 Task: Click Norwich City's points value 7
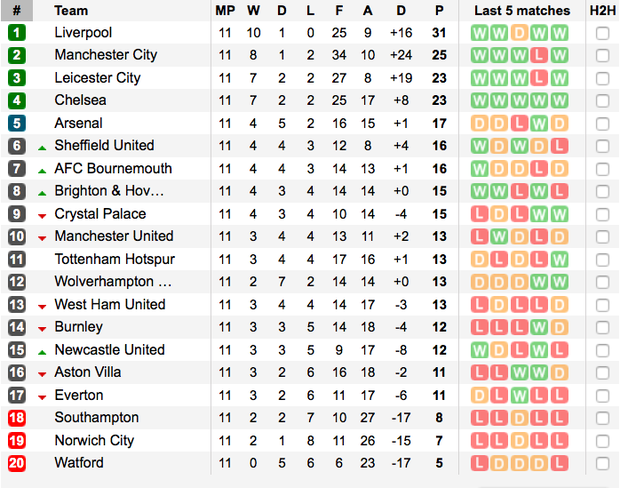point(438,440)
